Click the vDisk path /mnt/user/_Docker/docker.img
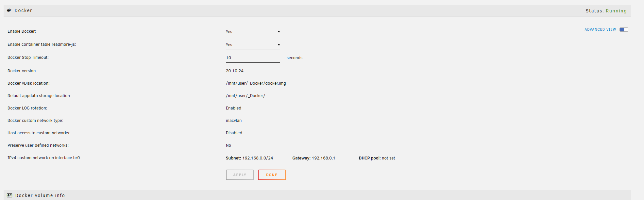The width and height of the screenshot is (644, 200). (x=256, y=83)
